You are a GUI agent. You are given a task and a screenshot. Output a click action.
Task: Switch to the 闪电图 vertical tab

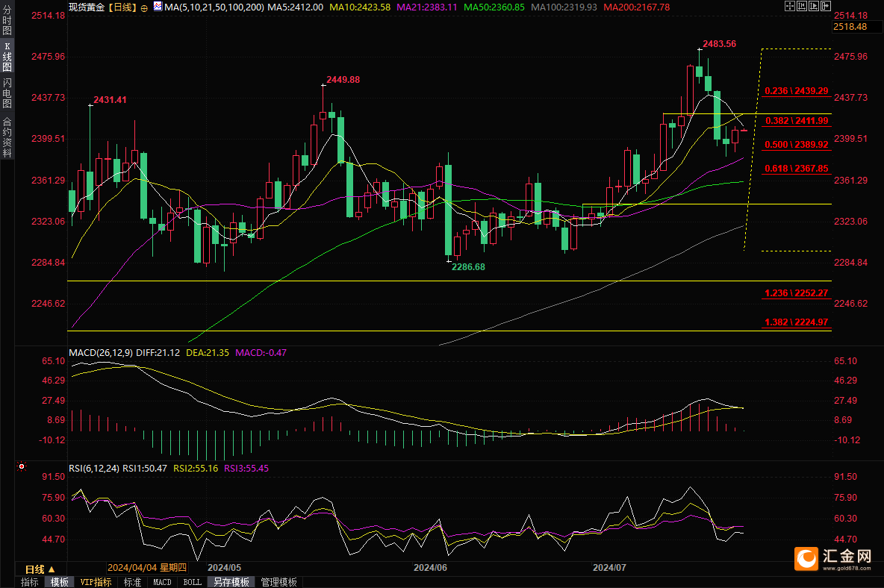(x=7, y=93)
